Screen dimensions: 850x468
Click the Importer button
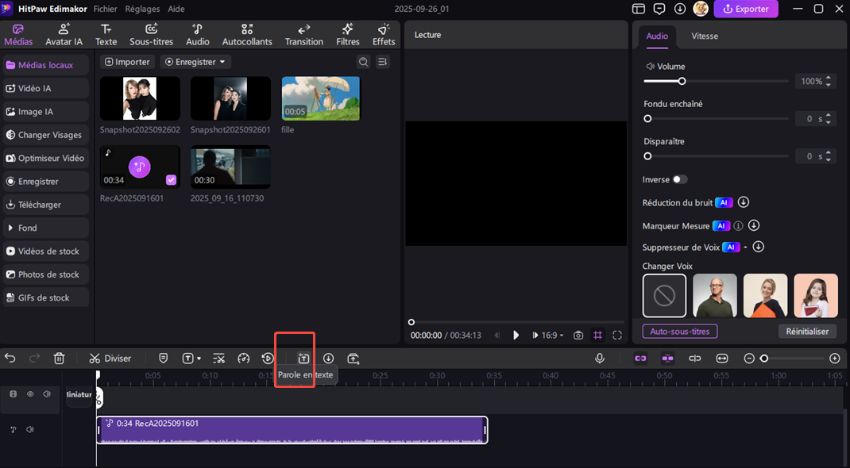pos(127,62)
